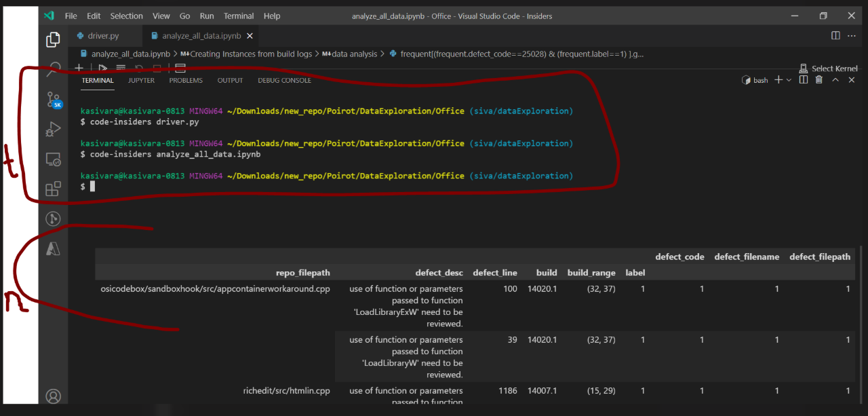The width and height of the screenshot is (868, 416).
Task: Open the Accounts menu icon
Action: [x=53, y=396]
